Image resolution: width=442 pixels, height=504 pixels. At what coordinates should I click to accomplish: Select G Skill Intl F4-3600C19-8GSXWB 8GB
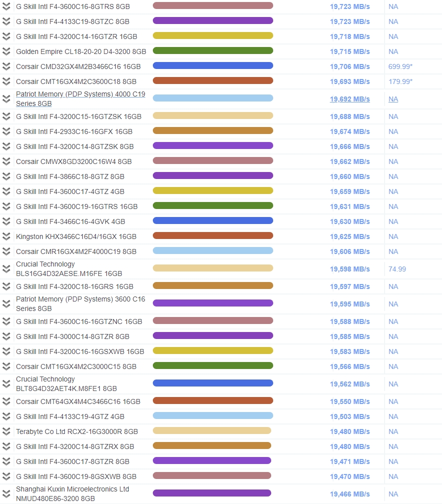(x=76, y=476)
